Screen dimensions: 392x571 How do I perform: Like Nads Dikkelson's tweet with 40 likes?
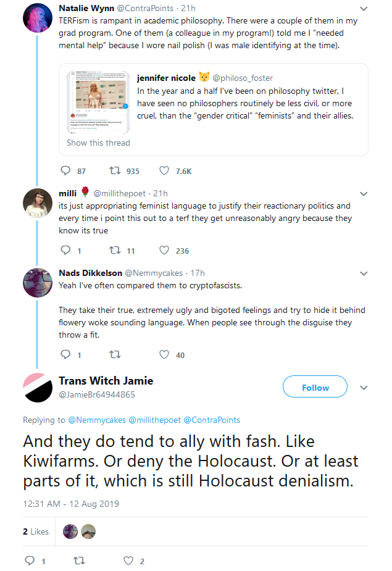pyautogui.click(x=164, y=354)
